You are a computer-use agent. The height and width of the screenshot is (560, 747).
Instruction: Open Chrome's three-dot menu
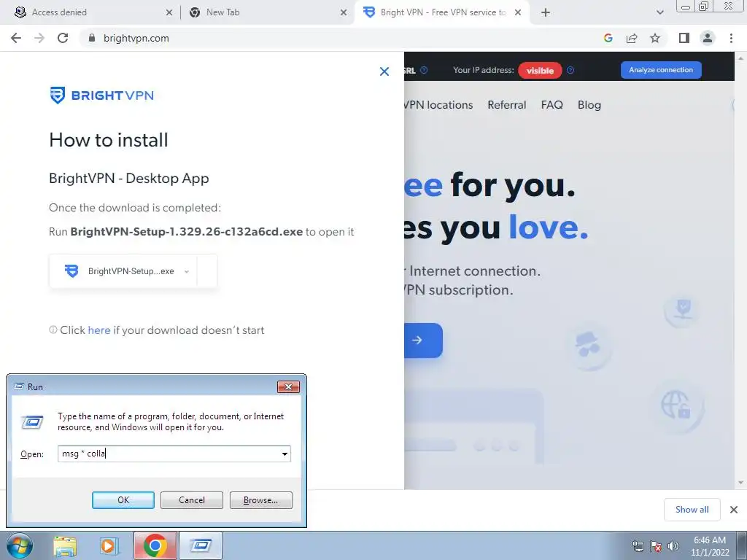731,38
